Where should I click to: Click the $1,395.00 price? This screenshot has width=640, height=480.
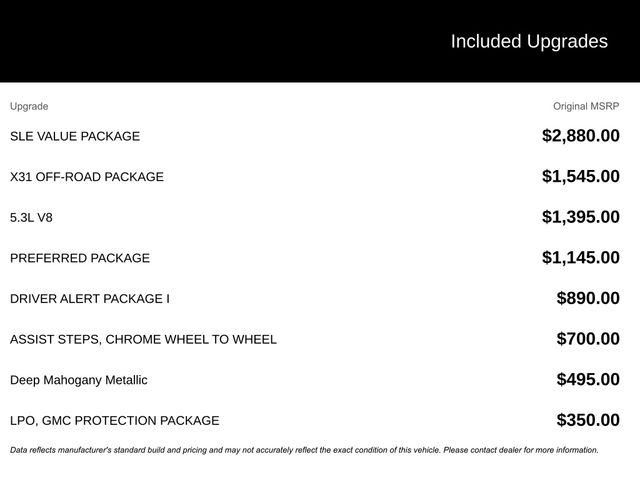tap(580, 217)
